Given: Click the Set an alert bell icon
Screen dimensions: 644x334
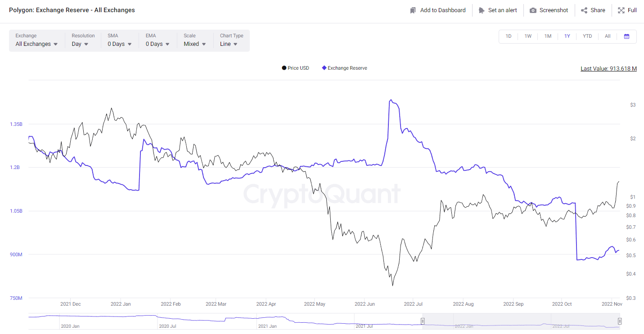Looking at the screenshot, I should click(482, 10).
